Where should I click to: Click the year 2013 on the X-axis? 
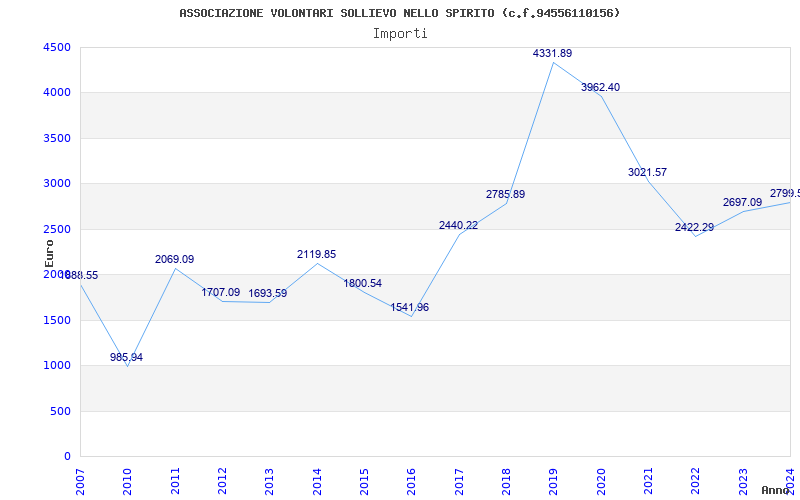click(269, 481)
